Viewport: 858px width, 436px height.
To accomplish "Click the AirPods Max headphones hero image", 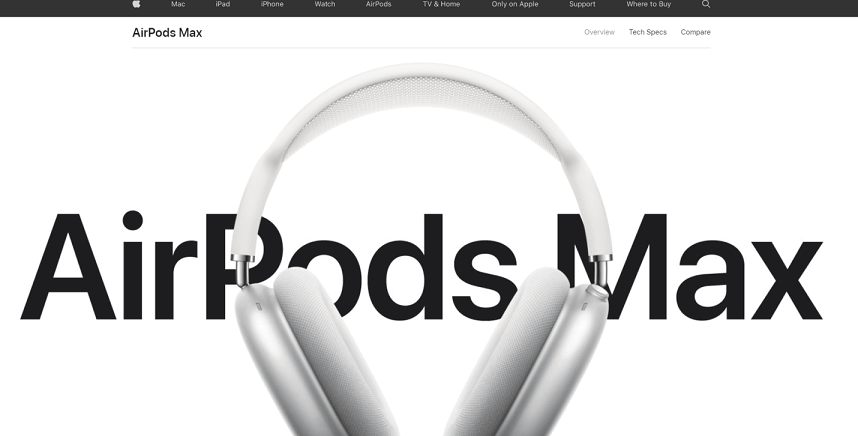I will (421, 249).
